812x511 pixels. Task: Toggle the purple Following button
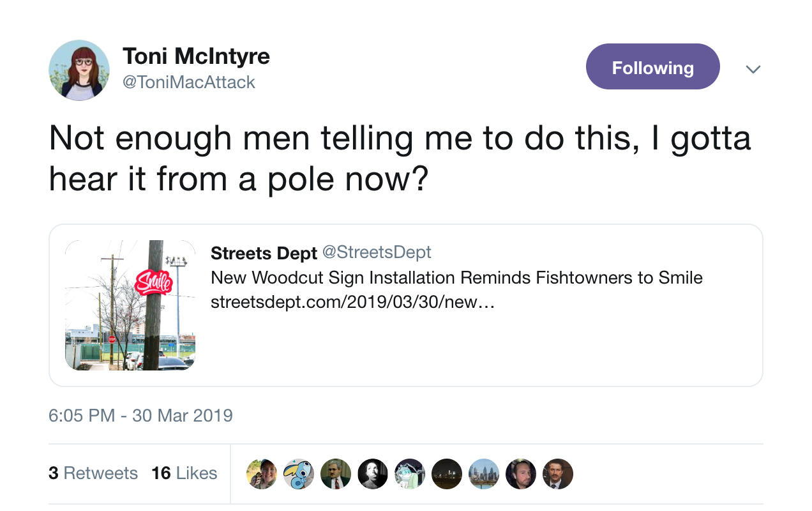[652, 66]
